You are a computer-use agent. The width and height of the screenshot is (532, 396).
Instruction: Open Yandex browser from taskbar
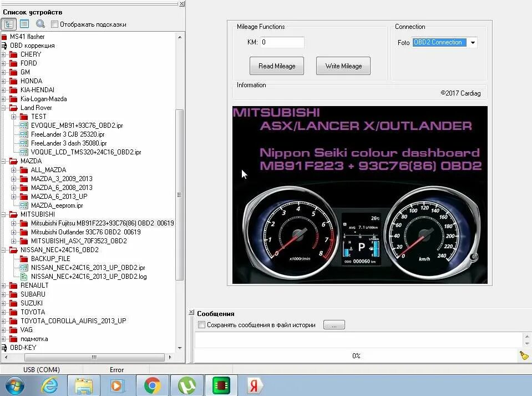(254, 386)
